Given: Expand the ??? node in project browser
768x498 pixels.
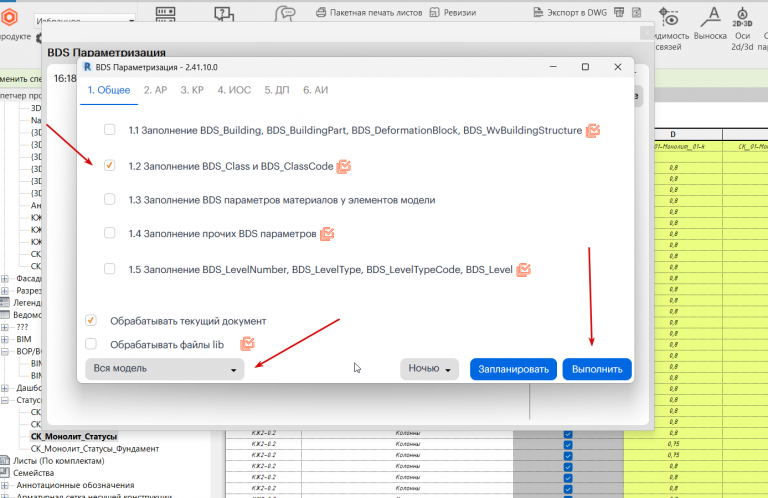Looking at the screenshot, I should [x=5, y=327].
